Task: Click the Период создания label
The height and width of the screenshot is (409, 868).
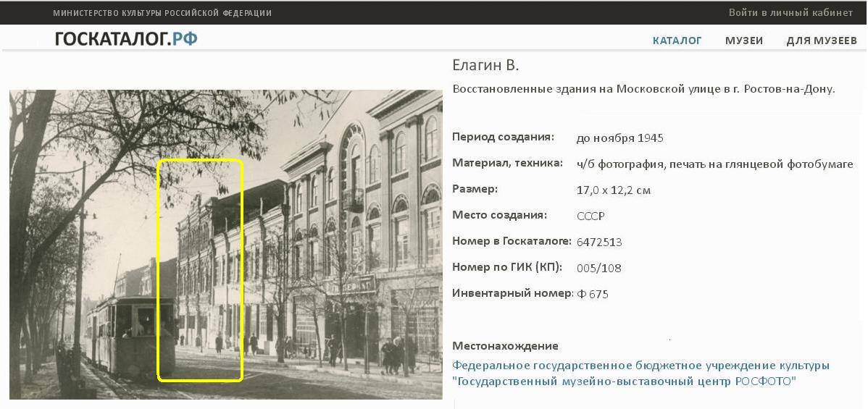Action: (504, 138)
